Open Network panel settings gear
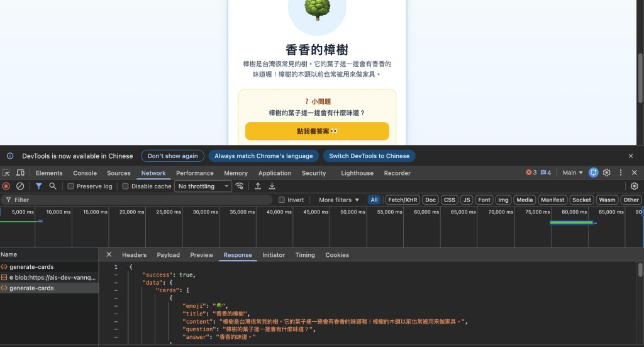The width and height of the screenshot is (644, 347). 634,186
